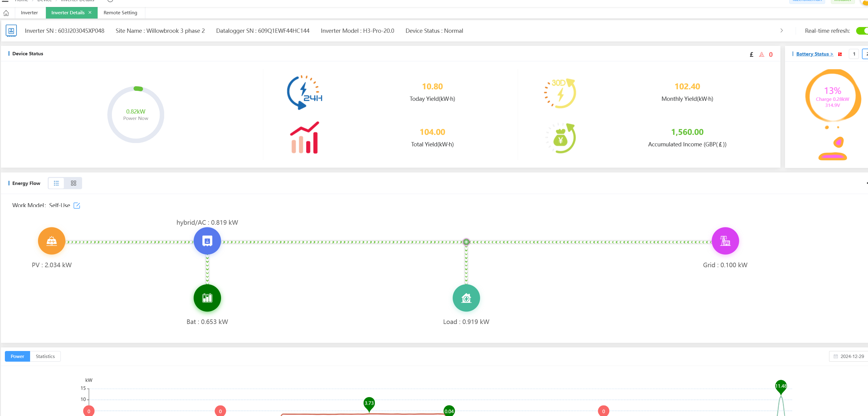Select battery page 1
Viewport: 868px width, 416px height.
click(x=854, y=54)
